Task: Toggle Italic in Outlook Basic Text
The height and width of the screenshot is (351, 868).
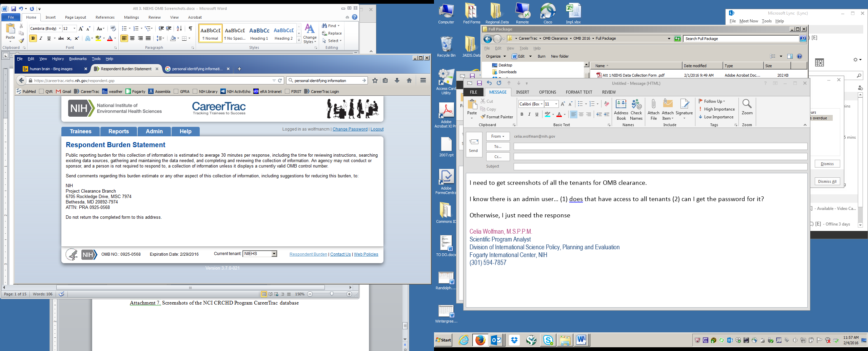Action: point(529,114)
